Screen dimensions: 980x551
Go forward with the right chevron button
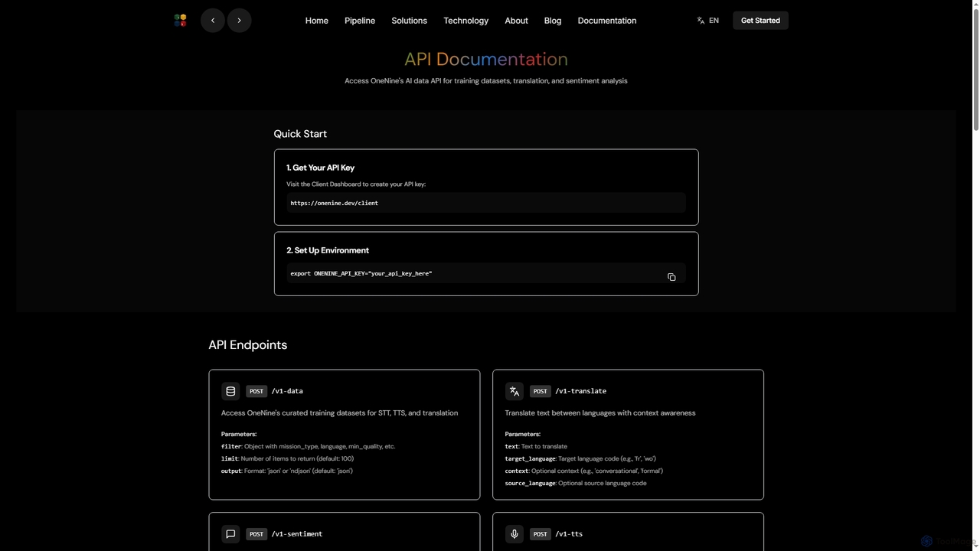click(x=239, y=21)
